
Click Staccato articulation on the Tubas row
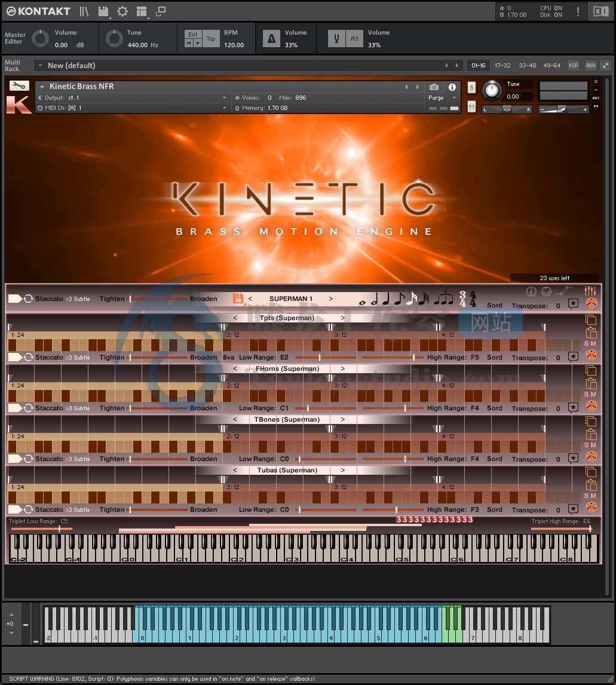click(x=49, y=509)
